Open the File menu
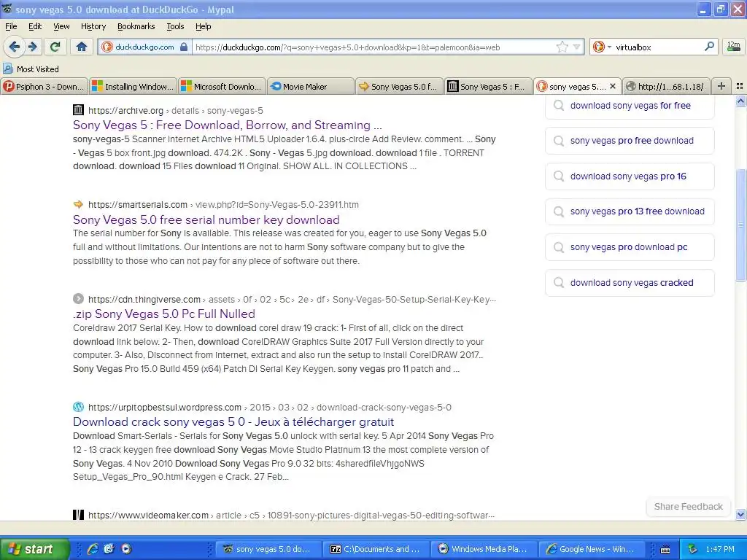747x560 pixels. (x=11, y=26)
